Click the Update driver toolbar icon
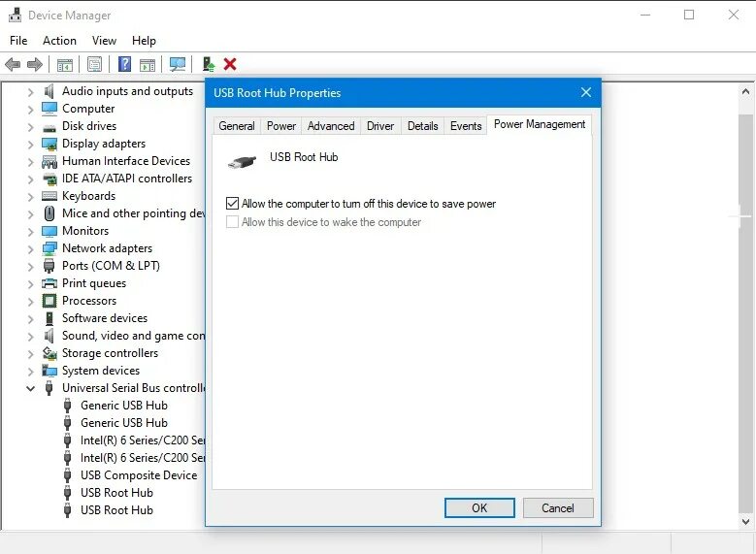This screenshot has width=756, height=554. click(209, 64)
